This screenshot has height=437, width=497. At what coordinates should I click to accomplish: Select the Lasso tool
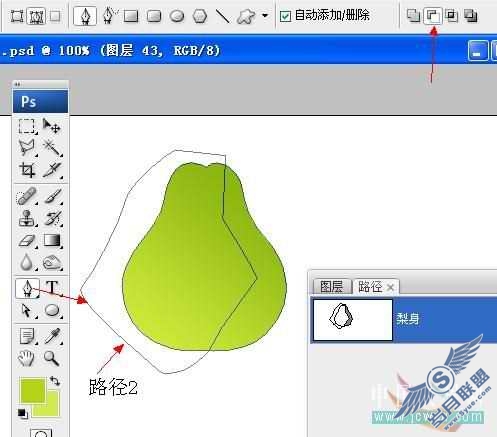26,148
